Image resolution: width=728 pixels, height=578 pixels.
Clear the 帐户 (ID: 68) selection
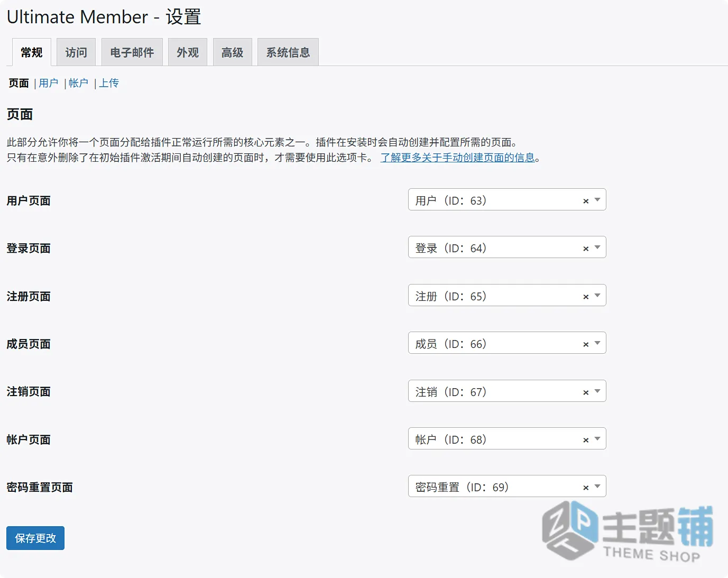pos(586,440)
